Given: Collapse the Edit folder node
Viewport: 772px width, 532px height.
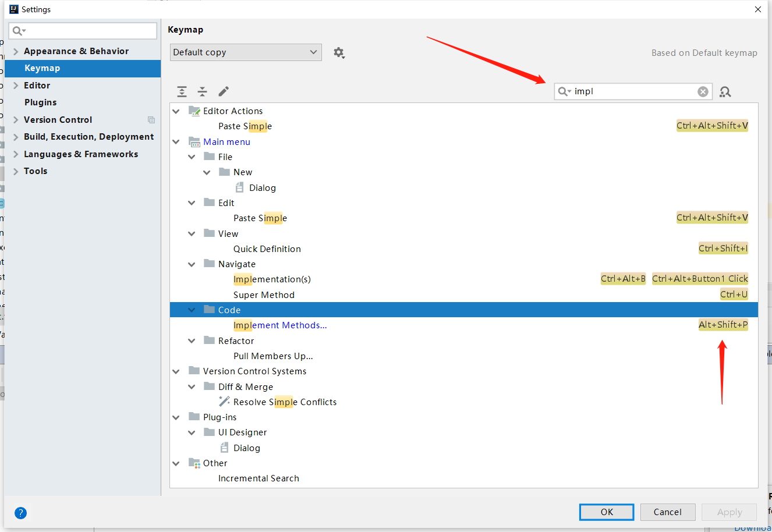Looking at the screenshot, I should coord(192,203).
